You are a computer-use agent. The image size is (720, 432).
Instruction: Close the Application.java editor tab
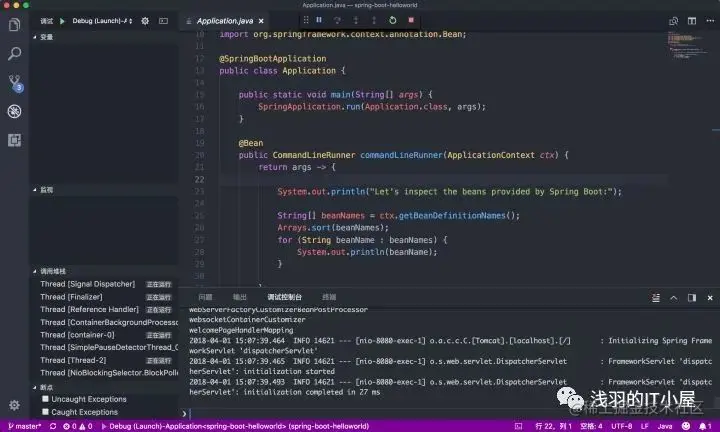tap(261, 21)
